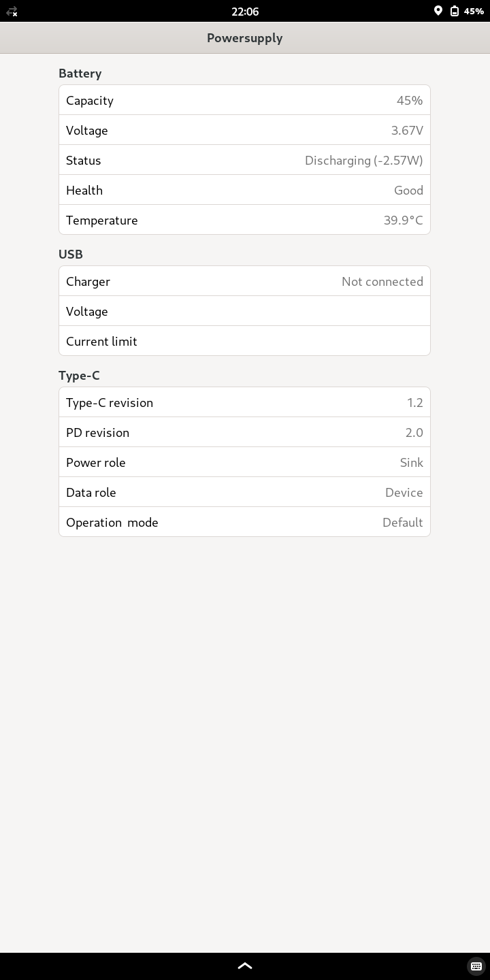Select the Capacity row

click(x=244, y=100)
